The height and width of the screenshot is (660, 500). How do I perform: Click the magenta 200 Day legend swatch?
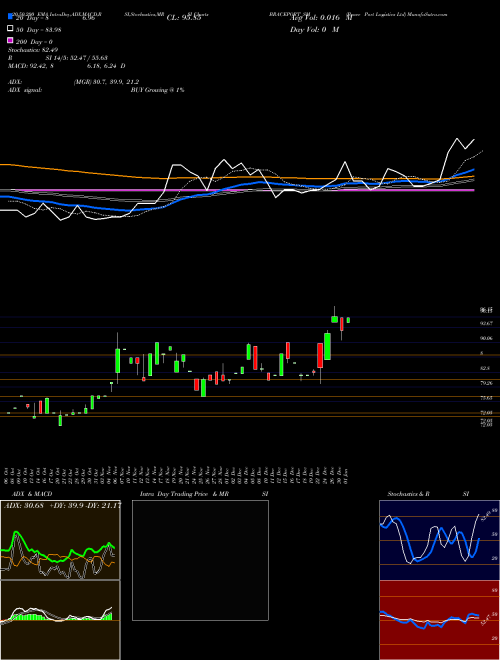[10, 41]
